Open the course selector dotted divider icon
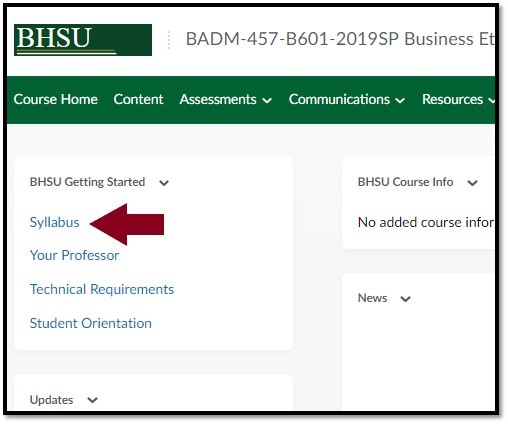Viewport: 508px width, 424px height. point(169,40)
